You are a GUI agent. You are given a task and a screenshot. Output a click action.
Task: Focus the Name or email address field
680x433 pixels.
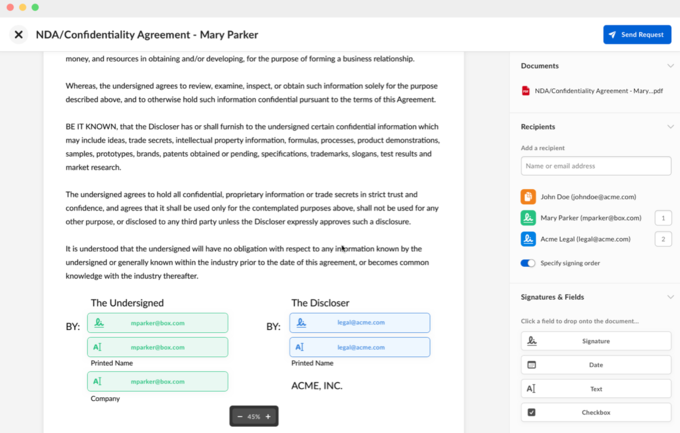click(596, 166)
